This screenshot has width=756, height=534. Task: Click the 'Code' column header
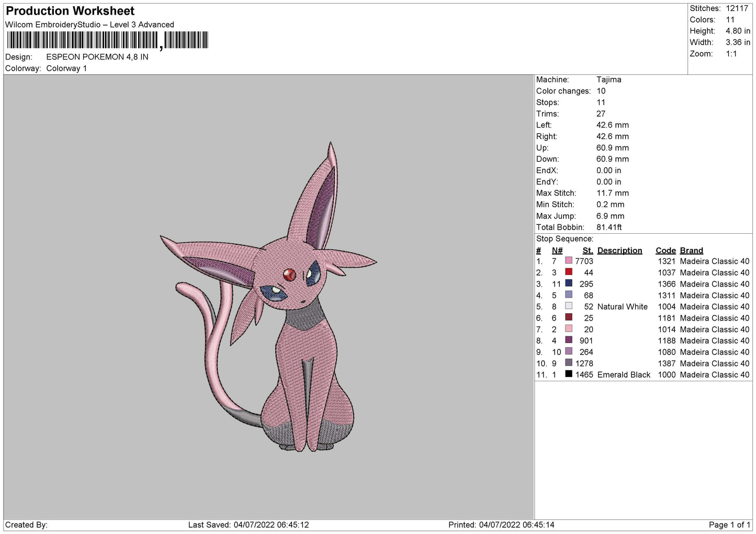[666, 251]
